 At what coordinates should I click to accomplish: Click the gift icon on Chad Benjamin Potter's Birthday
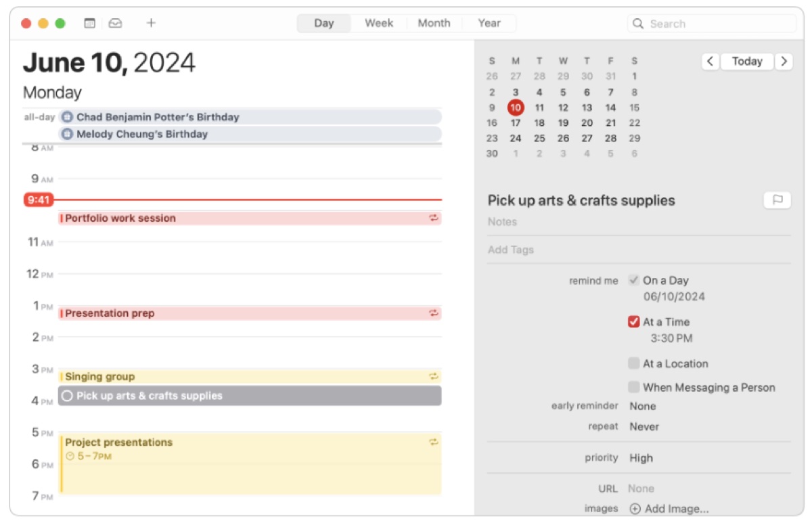pos(67,116)
